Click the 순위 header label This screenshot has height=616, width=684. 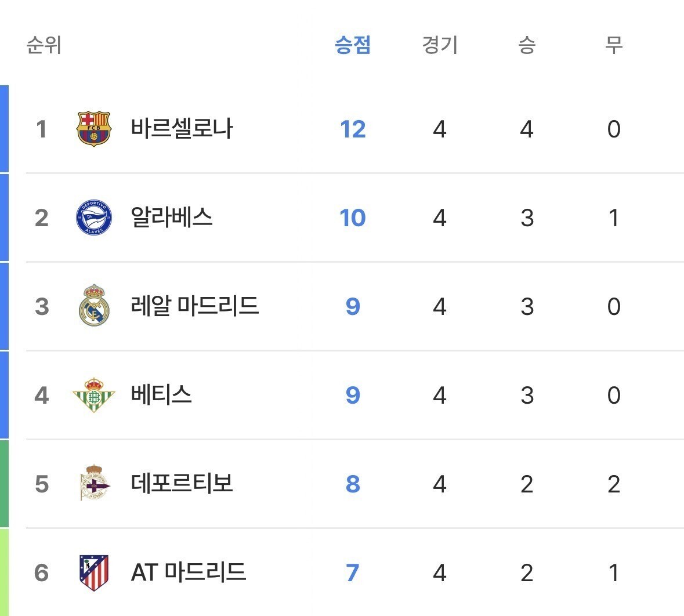(44, 45)
